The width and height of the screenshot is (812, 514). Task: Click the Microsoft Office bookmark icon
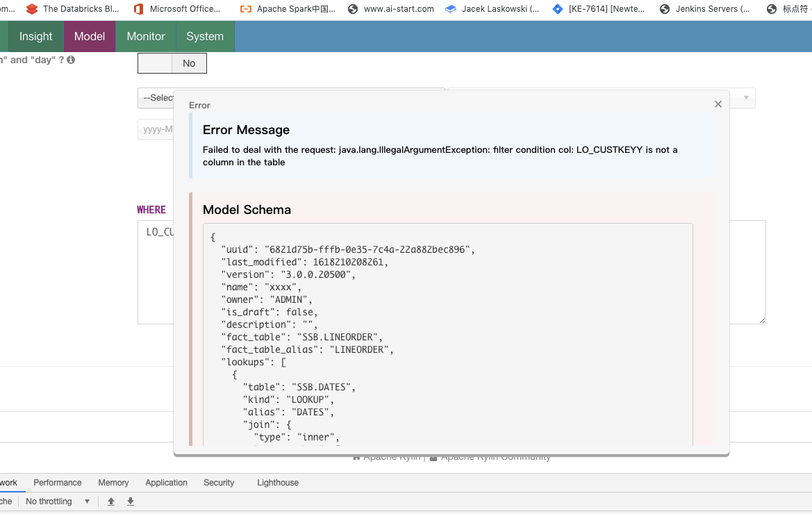coord(138,9)
